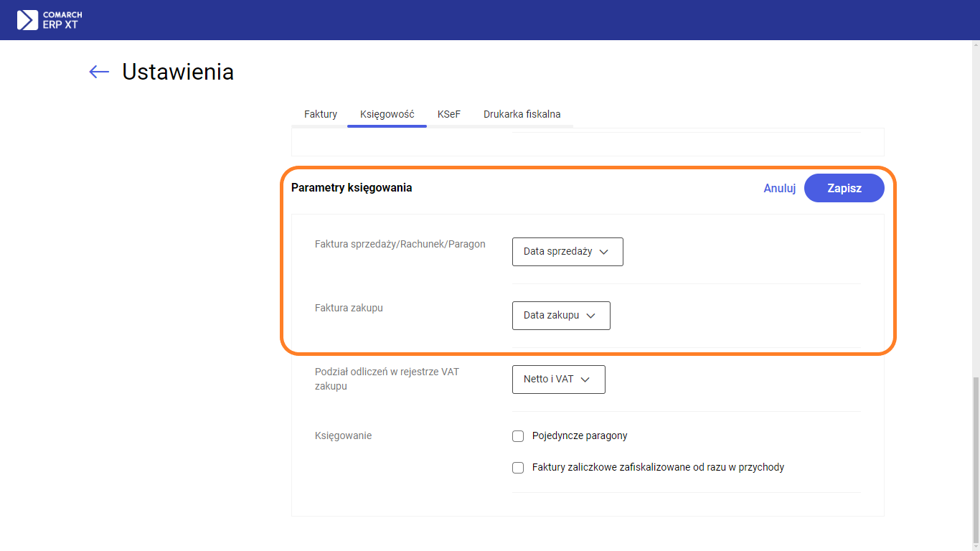Go back using the left arrow
Viewport: 980px width, 551px height.
coord(99,72)
